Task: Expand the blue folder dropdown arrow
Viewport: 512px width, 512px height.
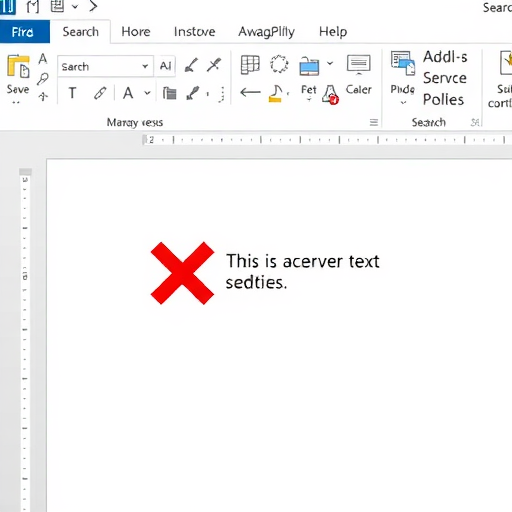Action: tap(330, 63)
